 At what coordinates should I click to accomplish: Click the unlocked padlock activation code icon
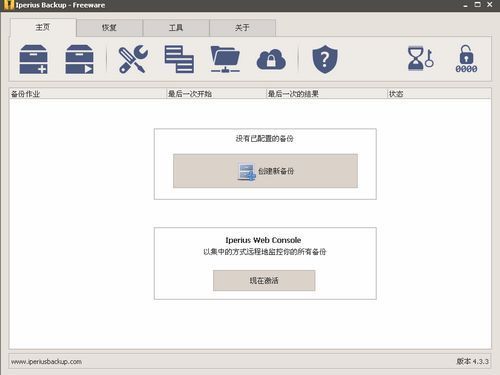click(x=466, y=59)
